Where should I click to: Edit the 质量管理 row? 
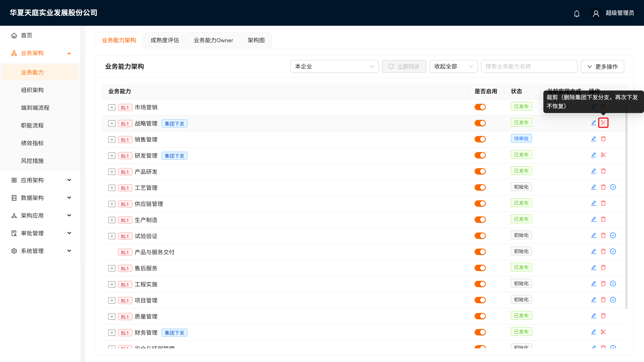tap(593, 316)
